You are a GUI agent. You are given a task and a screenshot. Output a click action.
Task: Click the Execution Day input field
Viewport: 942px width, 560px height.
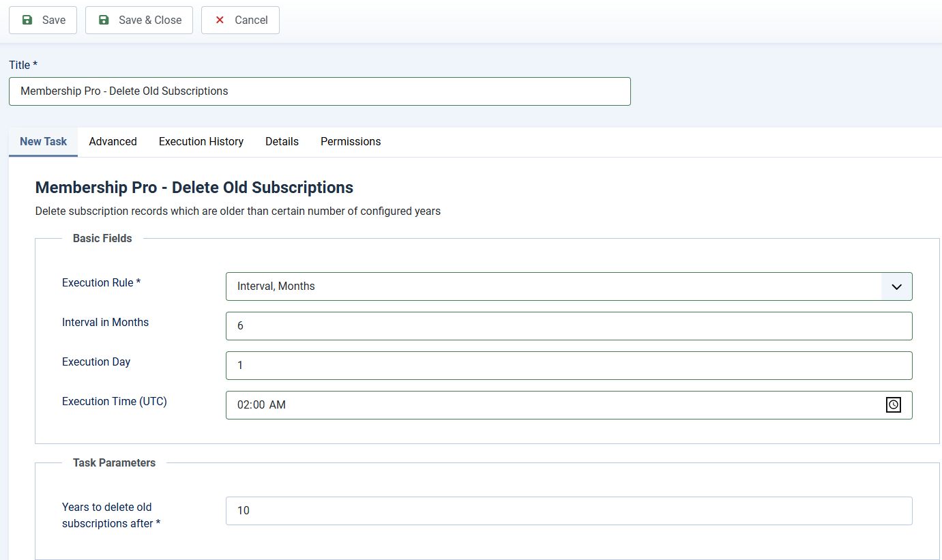569,366
